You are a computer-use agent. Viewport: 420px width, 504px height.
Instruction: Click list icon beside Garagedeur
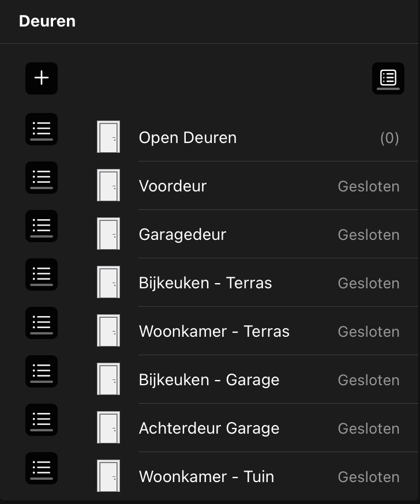pyautogui.click(x=42, y=226)
